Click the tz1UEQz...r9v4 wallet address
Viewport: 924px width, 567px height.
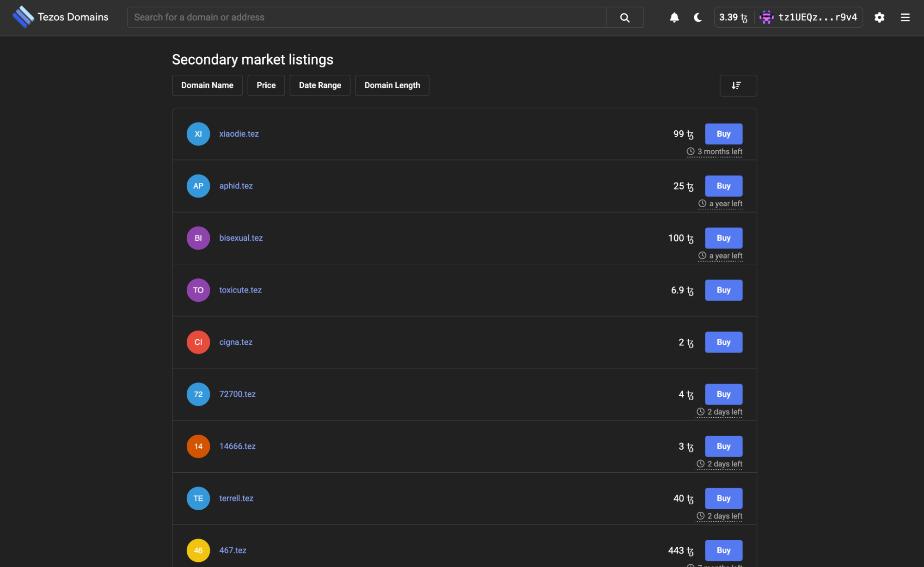[817, 18]
